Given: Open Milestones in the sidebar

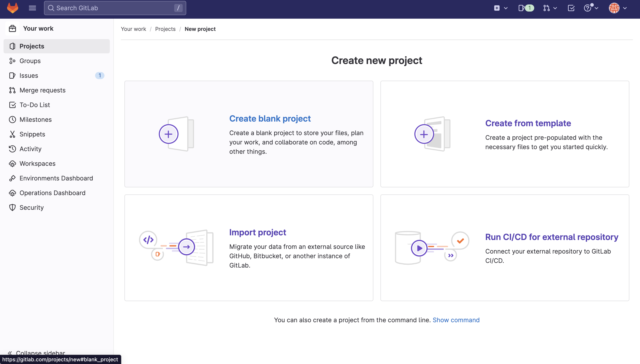Looking at the screenshot, I should click(x=56, y=120).
